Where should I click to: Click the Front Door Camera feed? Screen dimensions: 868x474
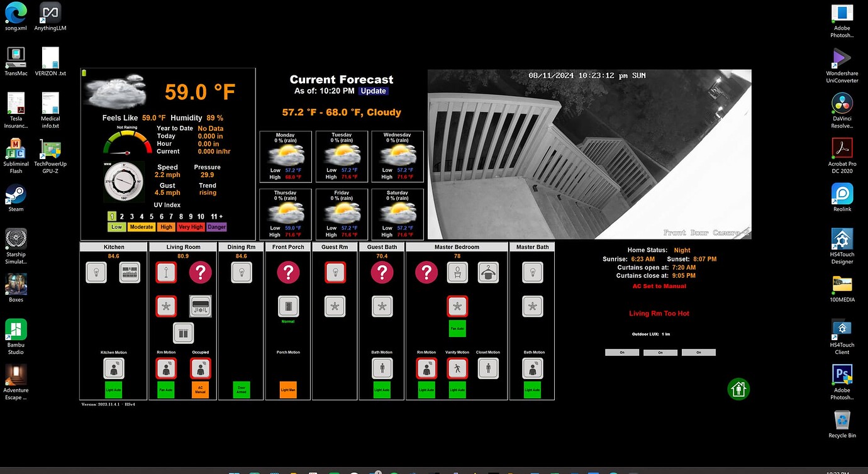(589, 154)
